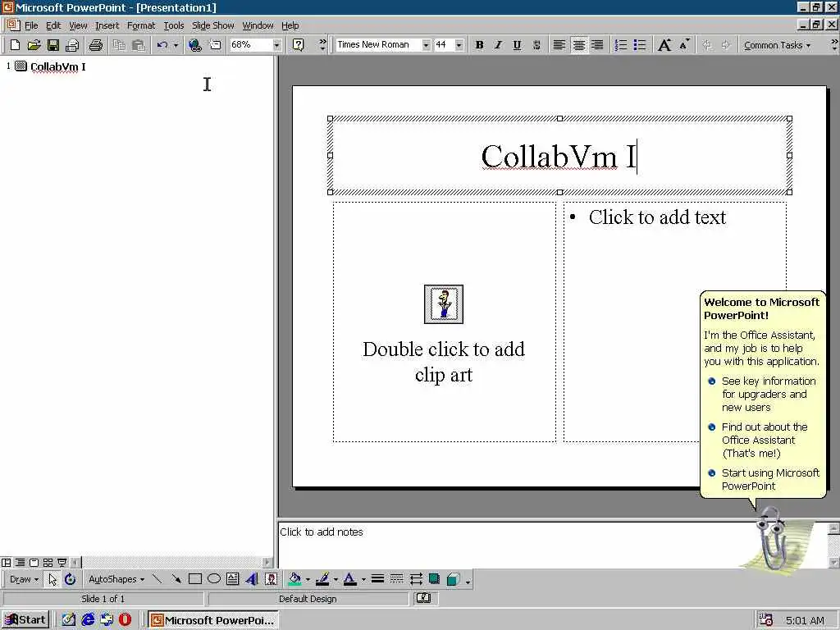Select the Arrow drawing tool
The height and width of the screenshot is (630, 840).
(176, 579)
